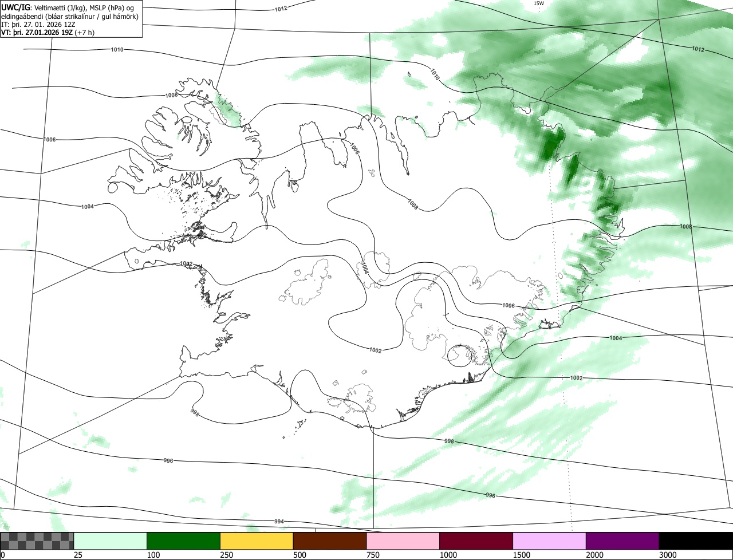Choose the deep purple legend swatch
This screenshot has height=560, width=733.
622,541
